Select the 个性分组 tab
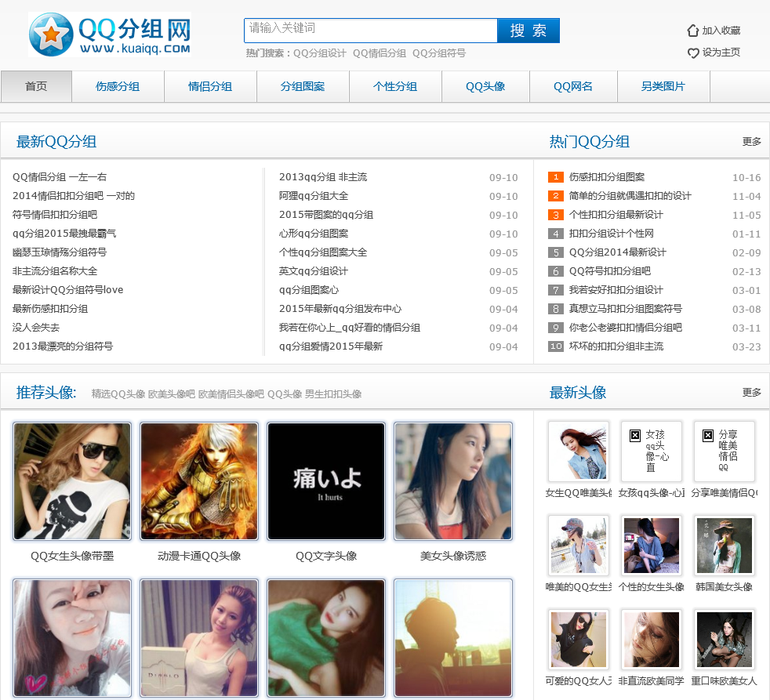The image size is (770, 700). [395, 86]
